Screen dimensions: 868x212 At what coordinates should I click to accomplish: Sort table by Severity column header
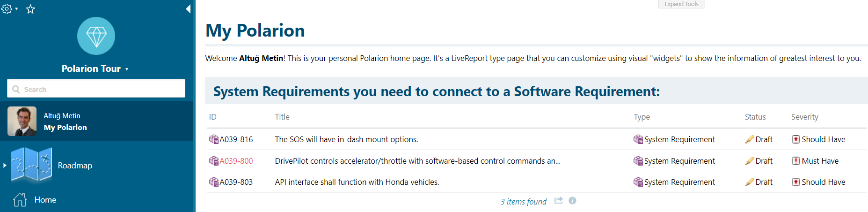[804, 117]
